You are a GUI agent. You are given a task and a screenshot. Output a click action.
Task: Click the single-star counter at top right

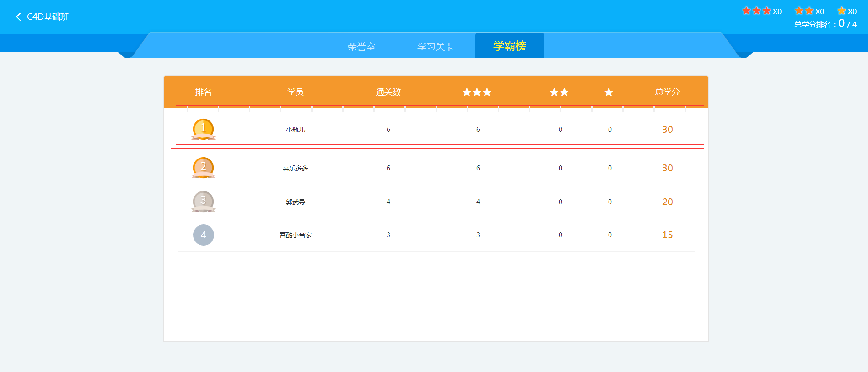click(x=846, y=11)
